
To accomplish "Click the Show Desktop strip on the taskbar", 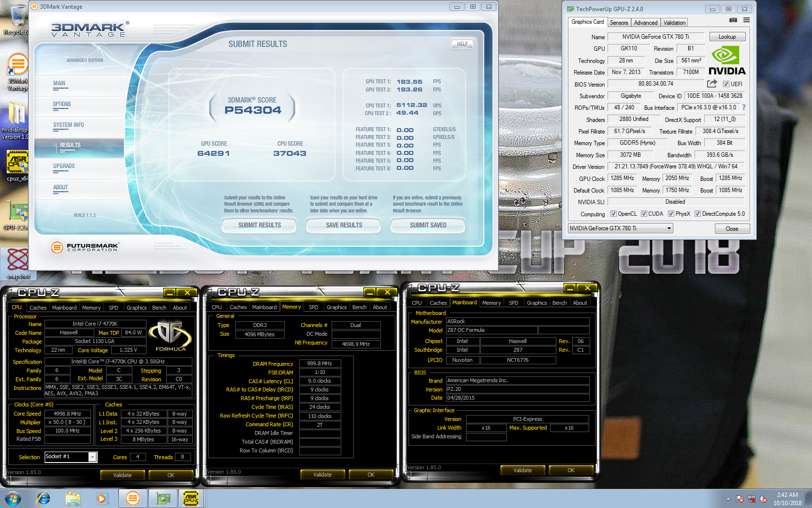I will pyautogui.click(x=808, y=498).
